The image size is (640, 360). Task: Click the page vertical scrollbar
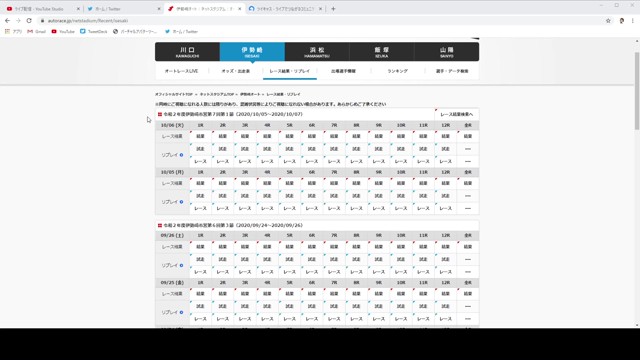click(637, 184)
